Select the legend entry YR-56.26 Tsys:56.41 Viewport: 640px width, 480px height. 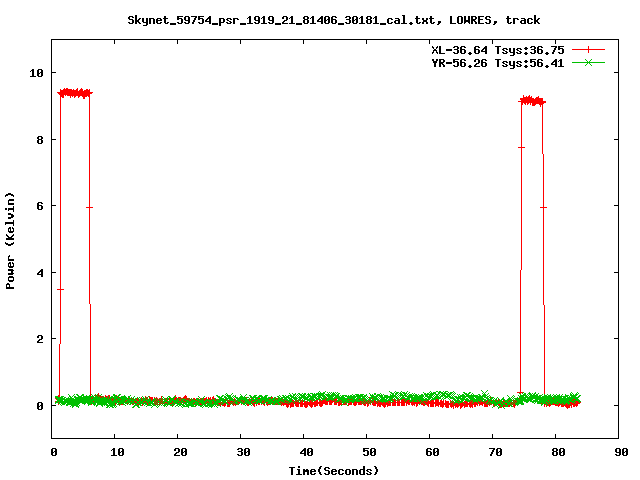pos(498,63)
